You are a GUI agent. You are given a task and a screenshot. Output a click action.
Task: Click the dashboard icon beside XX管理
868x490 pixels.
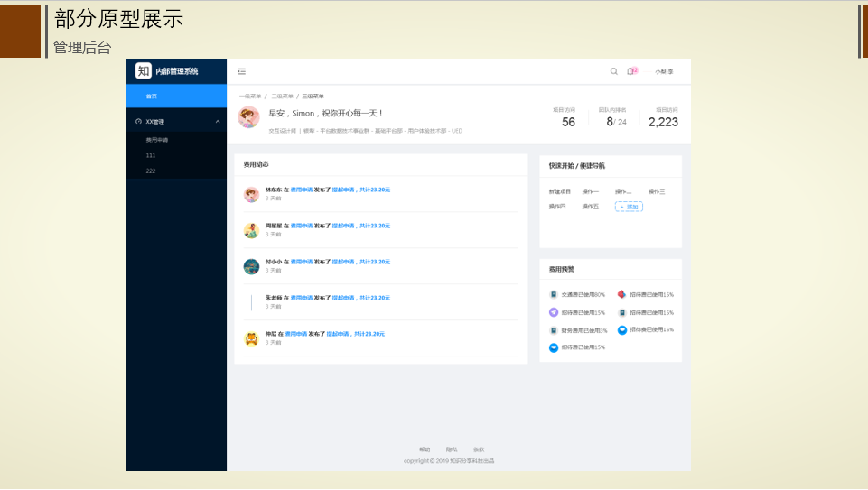point(138,121)
